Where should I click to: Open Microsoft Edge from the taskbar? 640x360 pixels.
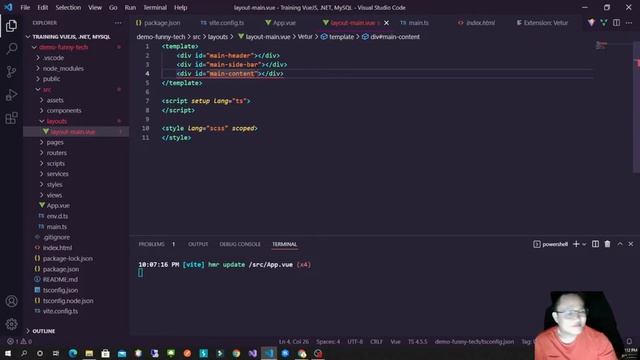73,353
